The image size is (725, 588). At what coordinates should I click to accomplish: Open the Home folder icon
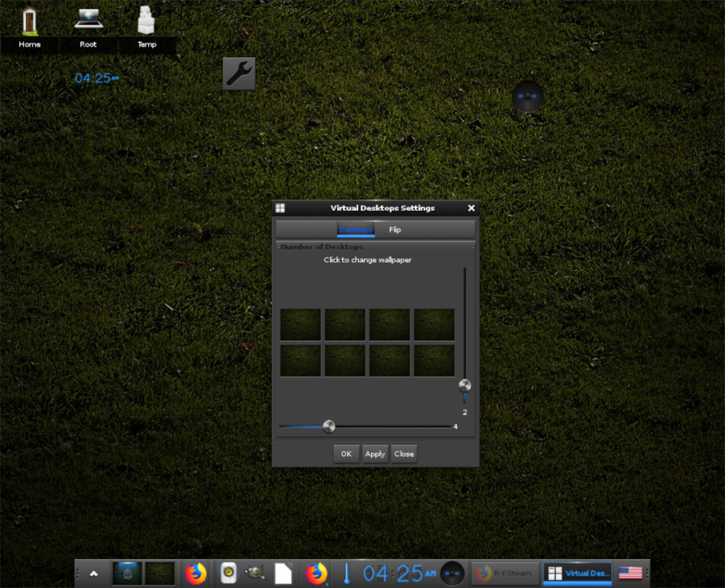[x=29, y=21]
